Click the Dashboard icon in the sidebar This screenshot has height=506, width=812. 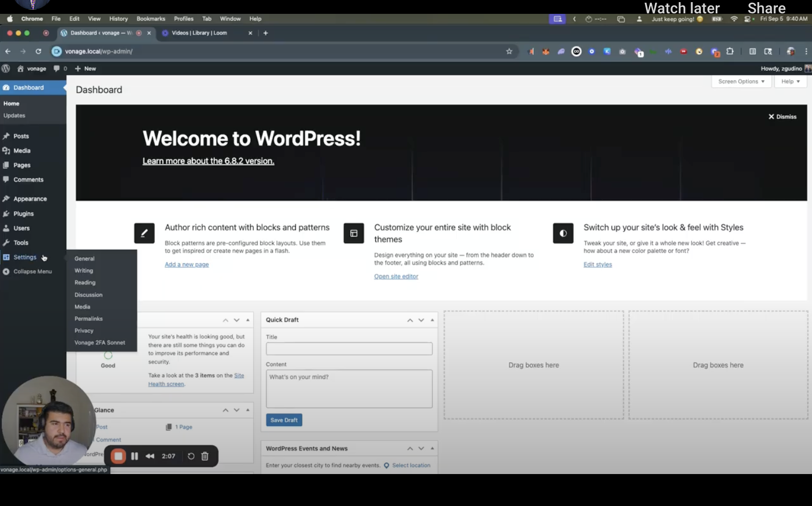[x=6, y=88]
